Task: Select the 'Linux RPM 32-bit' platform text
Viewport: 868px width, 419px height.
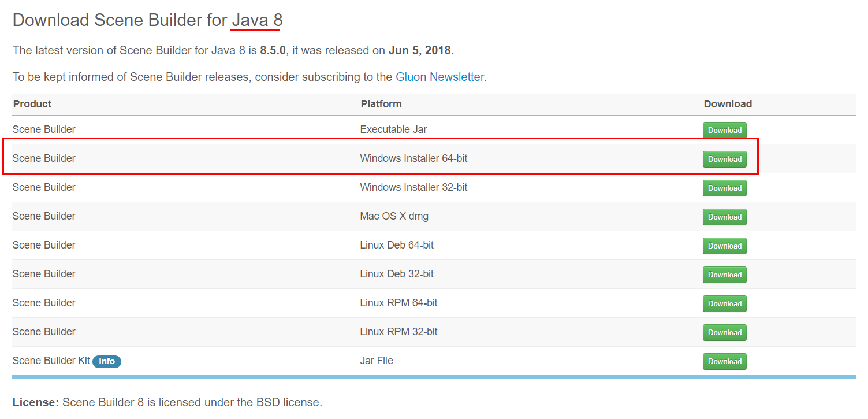Action: (398, 332)
